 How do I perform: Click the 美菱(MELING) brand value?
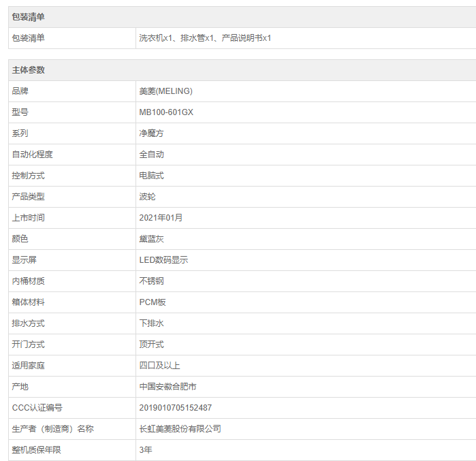tap(165, 91)
